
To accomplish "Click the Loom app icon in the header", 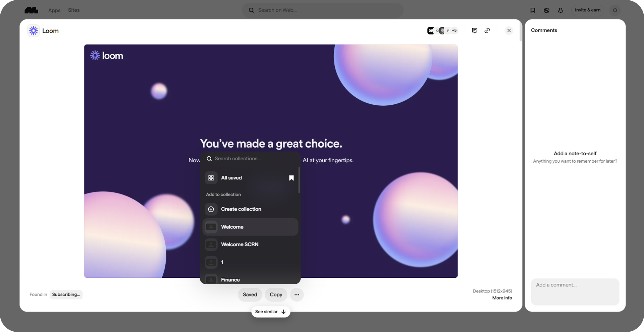I will [34, 31].
